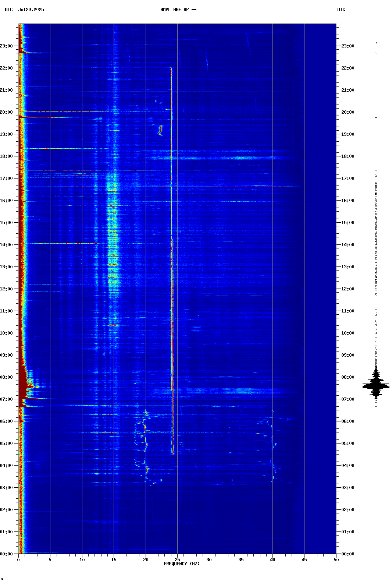Click 08:00 on the right time axis
392x583 pixels.
click(348, 377)
